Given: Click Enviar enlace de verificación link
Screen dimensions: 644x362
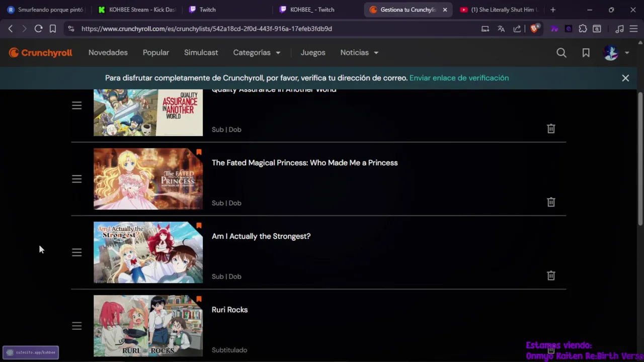Looking at the screenshot, I should coord(459,78).
